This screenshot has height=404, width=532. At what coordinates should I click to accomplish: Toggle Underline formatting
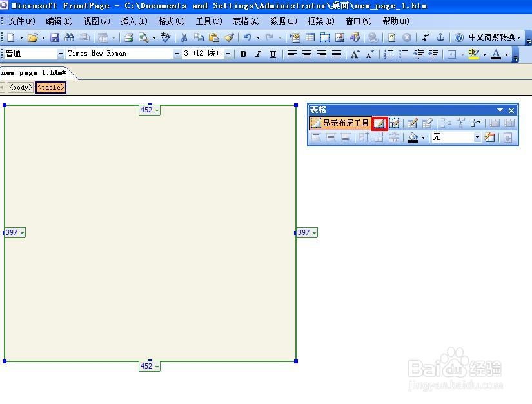point(273,54)
